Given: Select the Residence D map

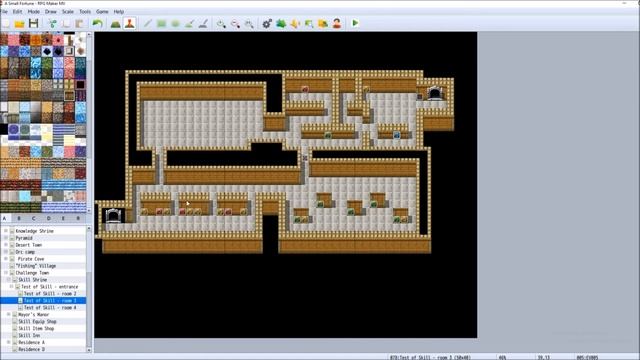Looking at the screenshot, I should coord(31,349).
